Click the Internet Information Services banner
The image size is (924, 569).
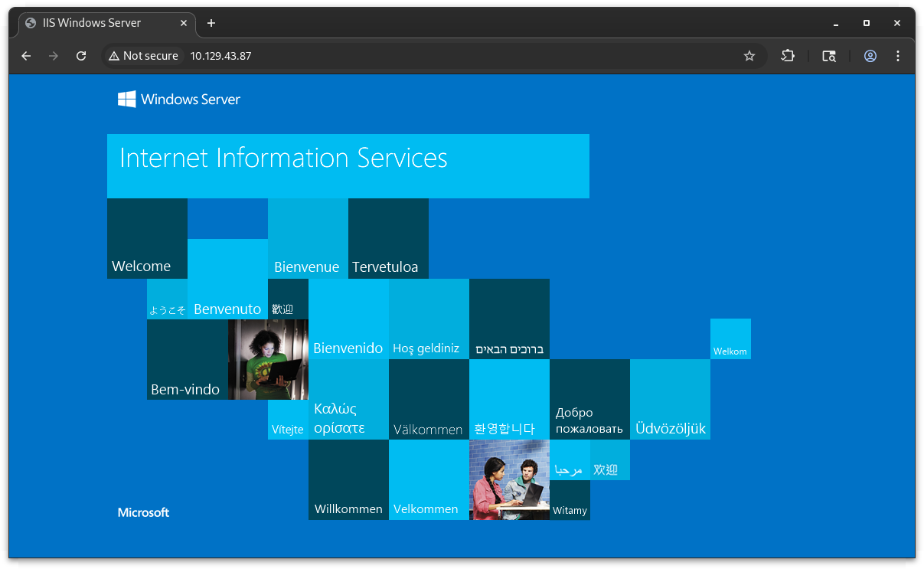tap(348, 166)
